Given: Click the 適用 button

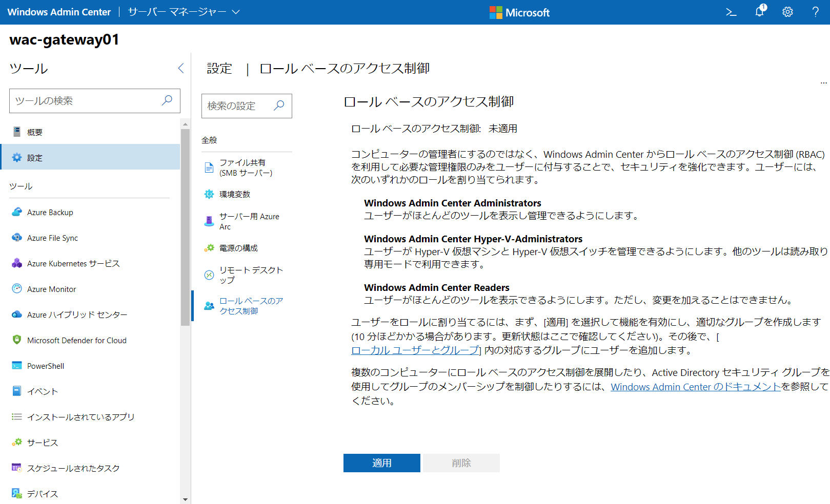Looking at the screenshot, I should (x=381, y=463).
